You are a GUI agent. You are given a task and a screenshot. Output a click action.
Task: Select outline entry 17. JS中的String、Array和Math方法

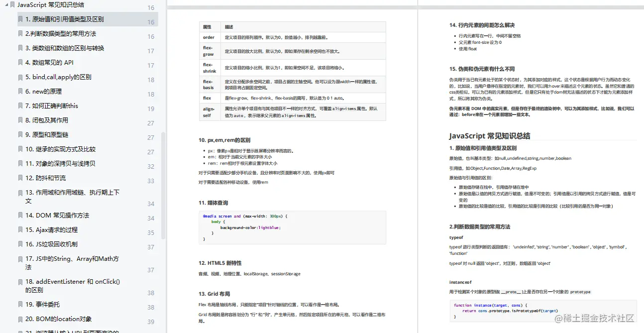72,263
